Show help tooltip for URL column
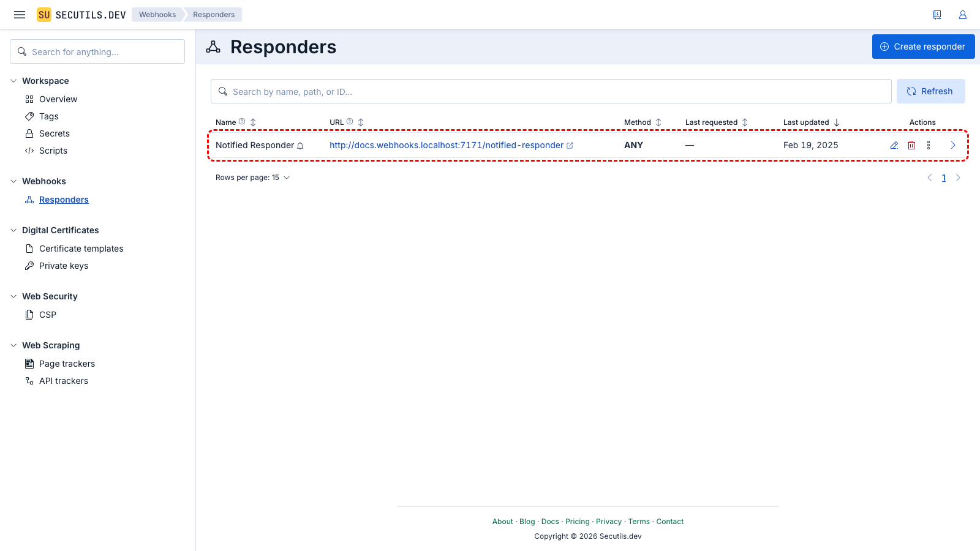The width and height of the screenshot is (980, 551). (350, 122)
